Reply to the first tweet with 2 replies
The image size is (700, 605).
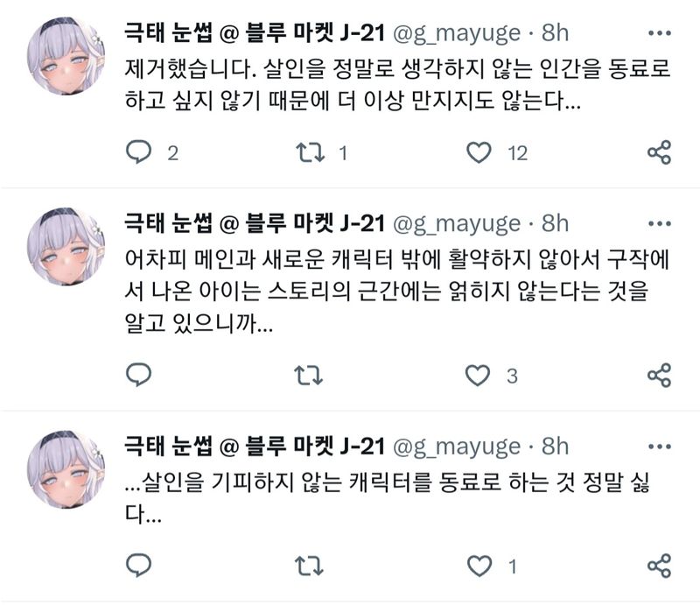(139, 152)
